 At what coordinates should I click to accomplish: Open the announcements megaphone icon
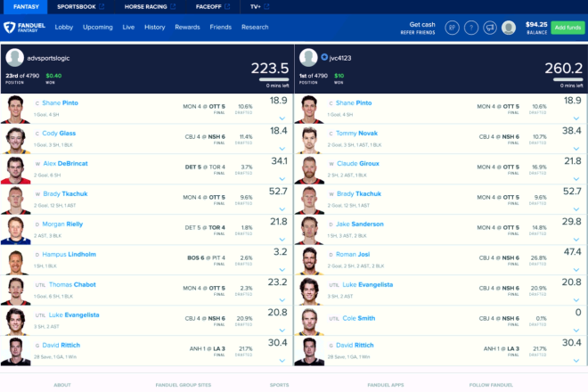490,28
